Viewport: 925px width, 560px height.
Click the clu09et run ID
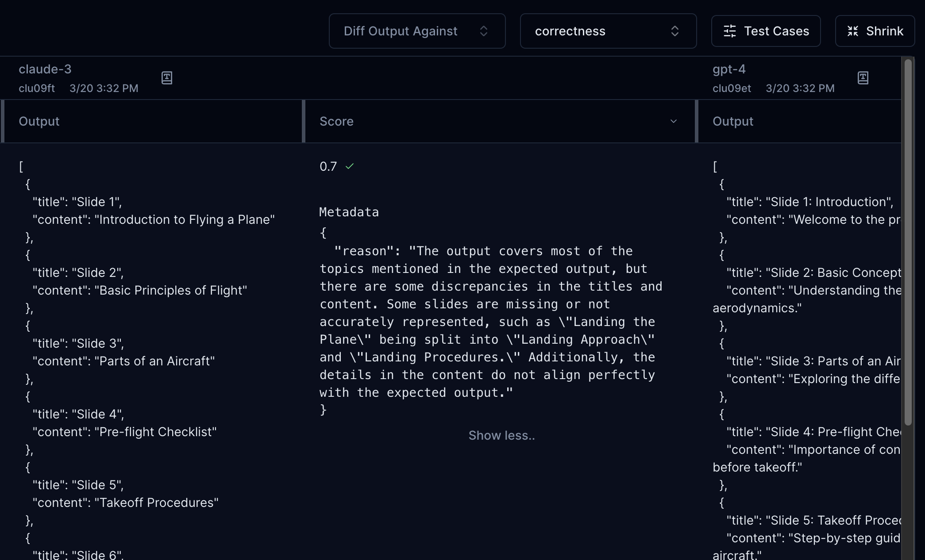(x=732, y=88)
